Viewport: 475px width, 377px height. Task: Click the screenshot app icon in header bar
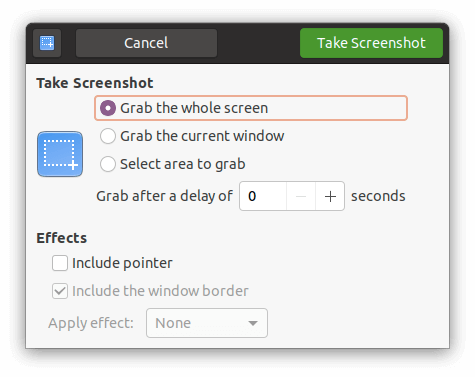[47, 43]
